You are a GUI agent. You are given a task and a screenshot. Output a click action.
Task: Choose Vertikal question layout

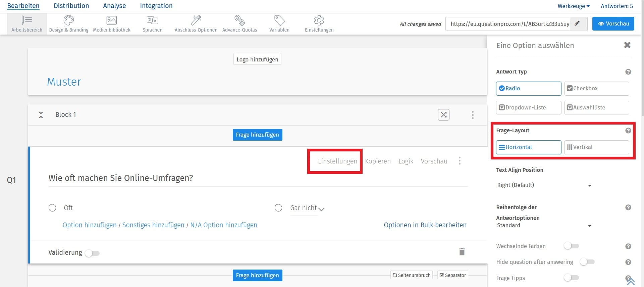click(596, 147)
